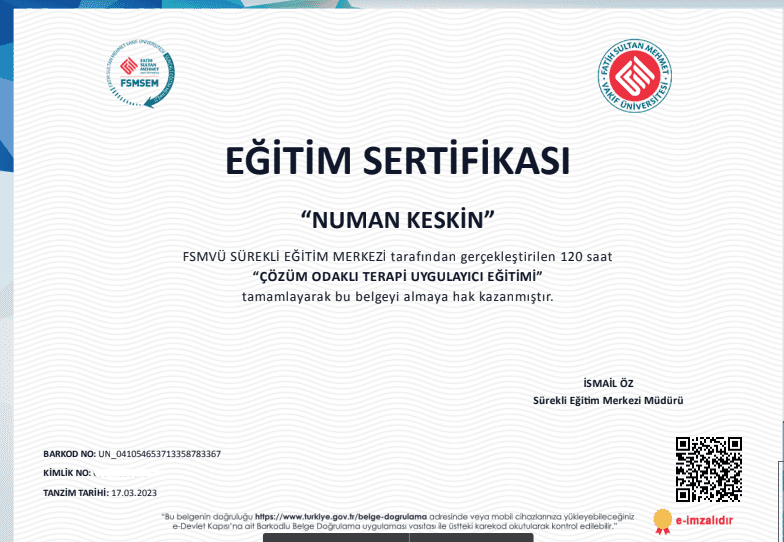Click the issue date 17.03.2023

click(135, 493)
